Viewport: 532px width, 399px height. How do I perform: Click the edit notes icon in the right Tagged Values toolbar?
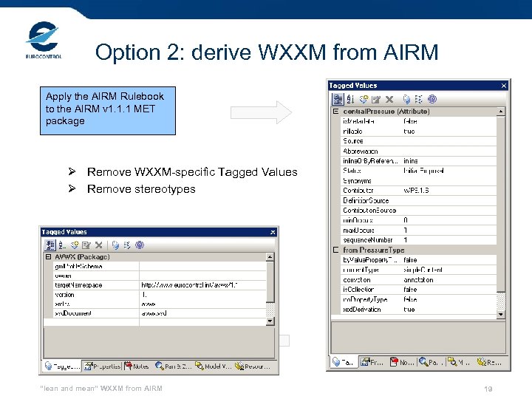376,100
